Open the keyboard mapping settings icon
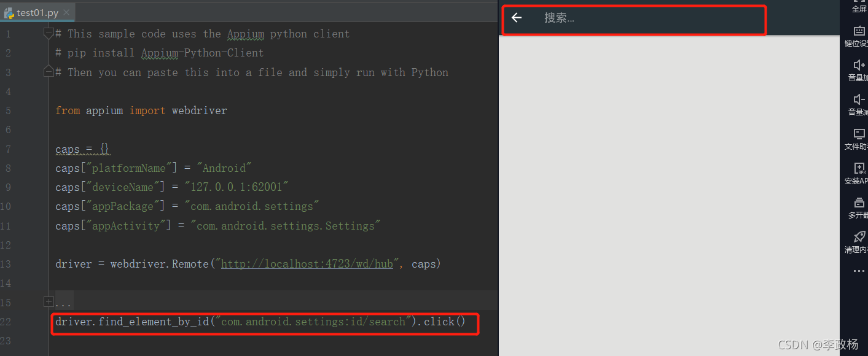Viewport: 868px width, 356px height. (x=859, y=31)
